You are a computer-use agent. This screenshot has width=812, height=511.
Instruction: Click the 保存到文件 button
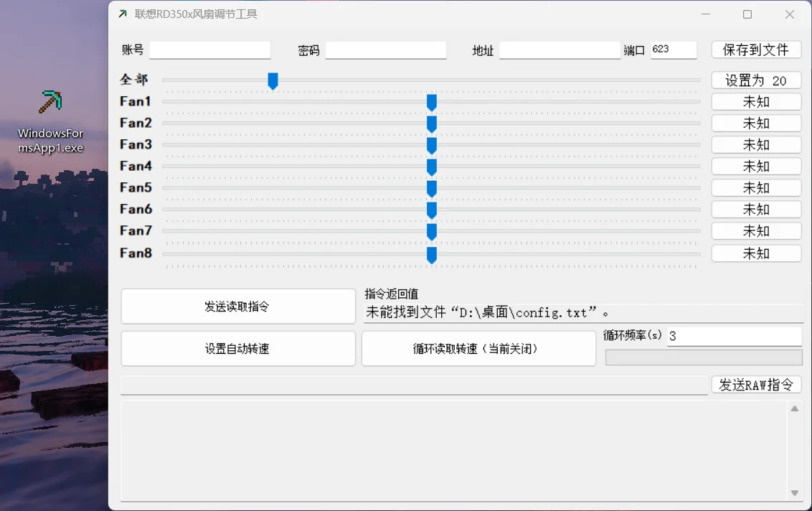(756, 50)
